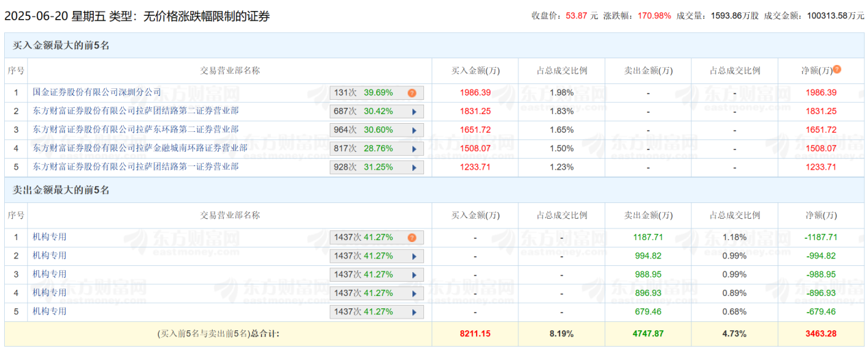Click the orange icon in the 131次 39.69% badge
Viewport: 868px width, 348px height.
click(412, 93)
